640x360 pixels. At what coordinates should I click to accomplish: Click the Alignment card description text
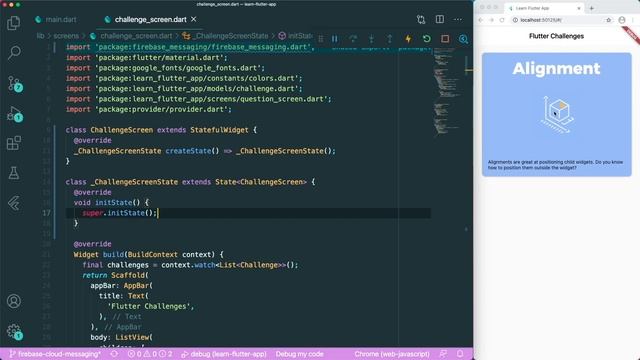[555, 165]
